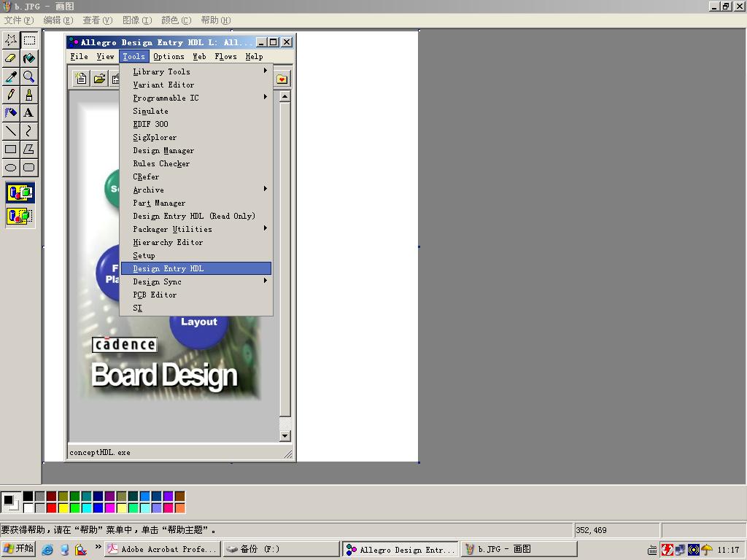The width and height of the screenshot is (747, 560).
Task: Choose the Rounded Rectangle tool
Action: click(29, 167)
